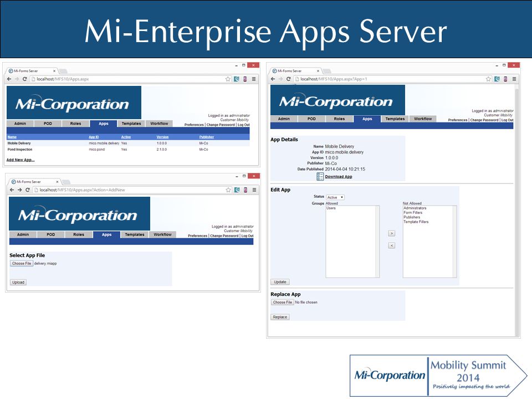Reload the App=1 details page
This screenshot has width=532, height=399.
pyautogui.click(x=288, y=79)
